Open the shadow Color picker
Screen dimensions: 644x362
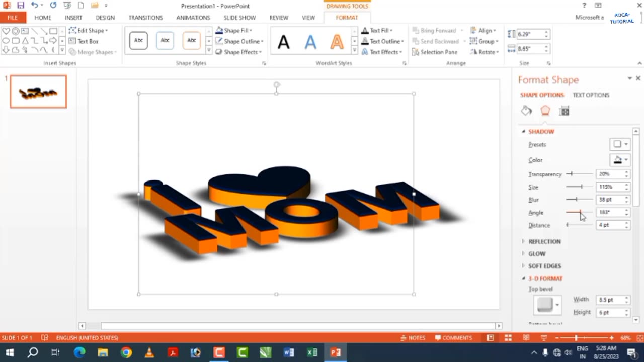coord(620,160)
